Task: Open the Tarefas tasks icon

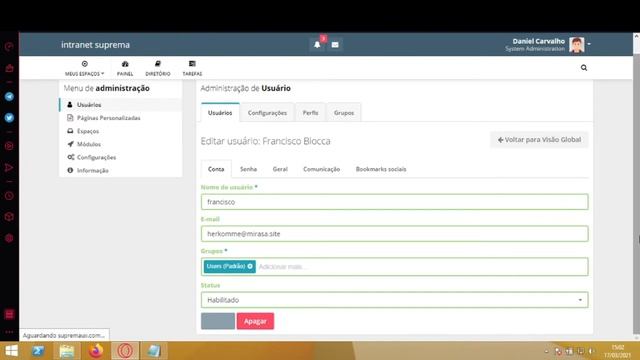Action: pyautogui.click(x=192, y=68)
